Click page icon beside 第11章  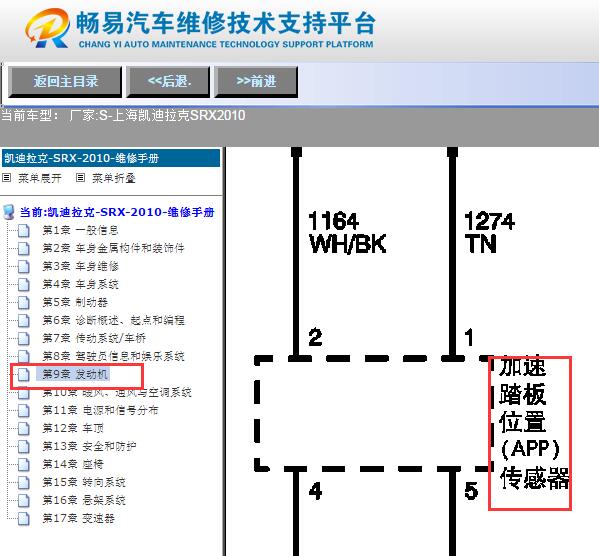[x=24, y=410]
